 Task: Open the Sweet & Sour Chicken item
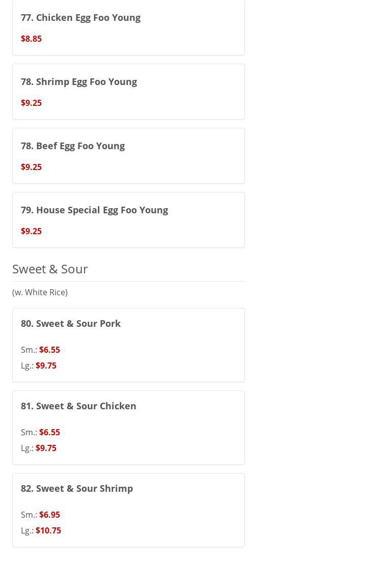pyautogui.click(x=78, y=406)
